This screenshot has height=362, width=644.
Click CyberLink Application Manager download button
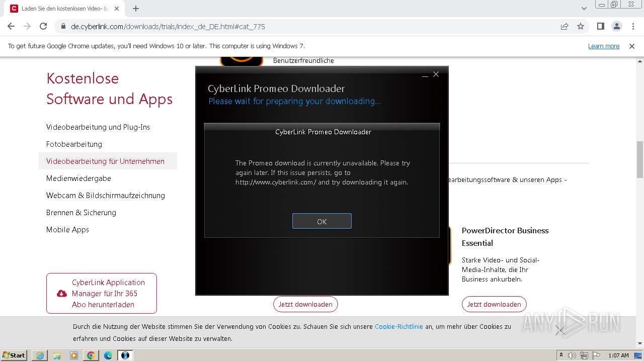[102, 294]
